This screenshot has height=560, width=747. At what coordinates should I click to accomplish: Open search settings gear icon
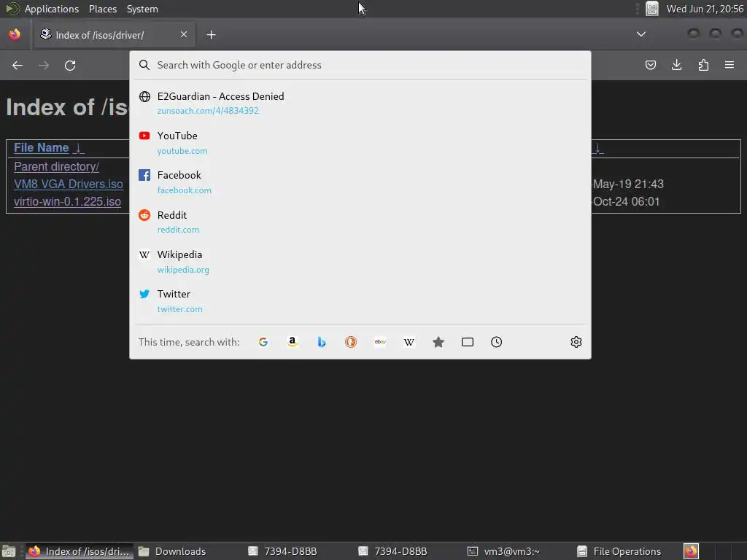pyautogui.click(x=576, y=342)
